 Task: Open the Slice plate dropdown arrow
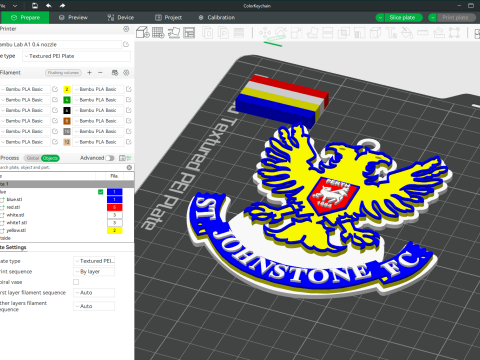[x=380, y=18]
